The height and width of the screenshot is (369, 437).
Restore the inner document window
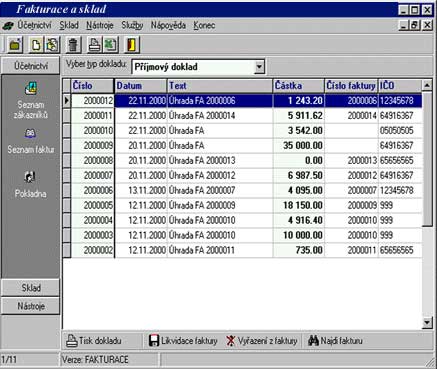click(x=415, y=25)
